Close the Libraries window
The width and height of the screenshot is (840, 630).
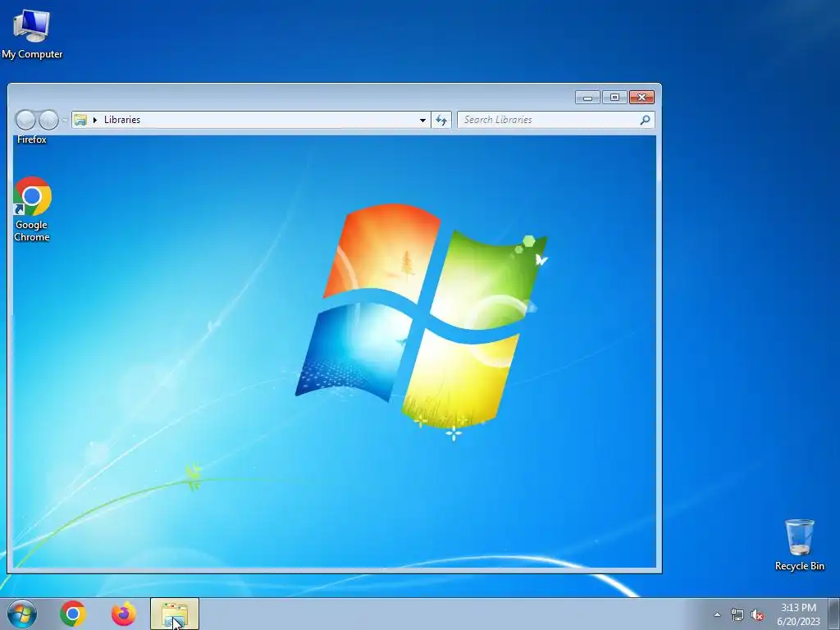641,98
